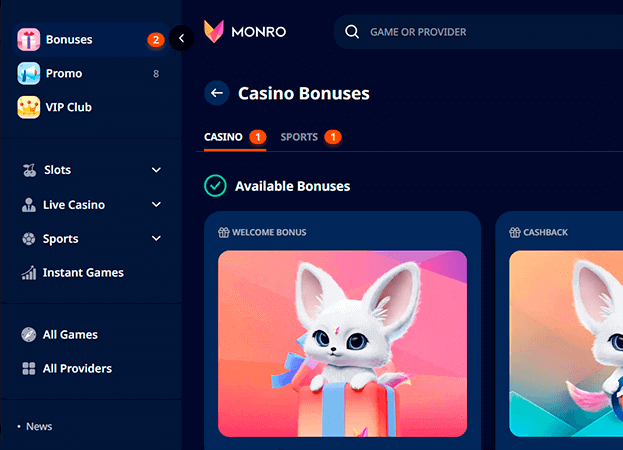Screen dimensions: 623x450
Task: Expand the Live Casino chevron
Action: (x=156, y=205)
